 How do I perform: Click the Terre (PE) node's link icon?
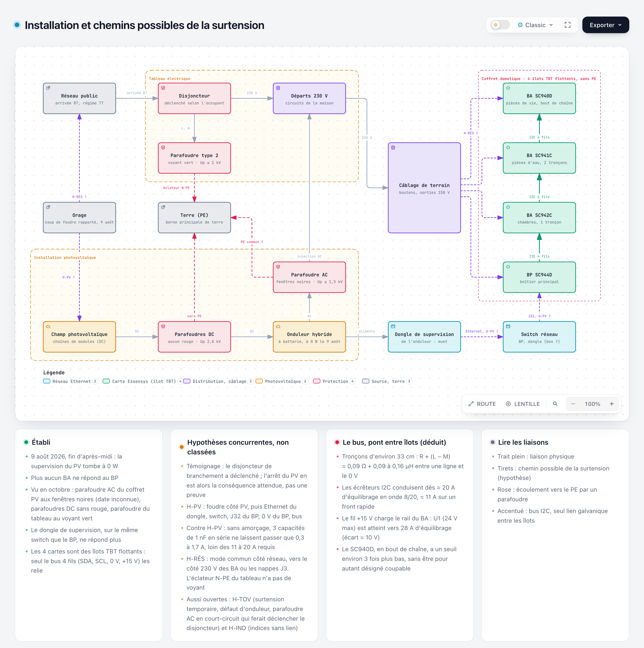click(163, 207)
